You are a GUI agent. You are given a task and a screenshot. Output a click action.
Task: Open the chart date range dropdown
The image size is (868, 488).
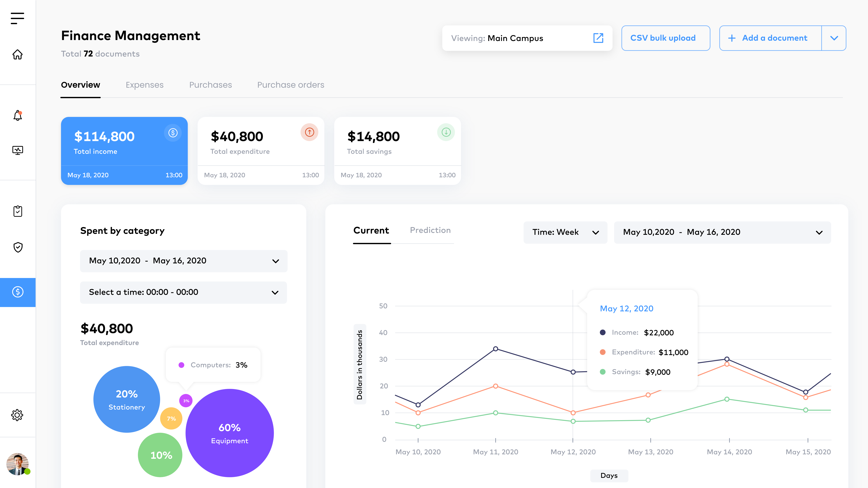722,232
